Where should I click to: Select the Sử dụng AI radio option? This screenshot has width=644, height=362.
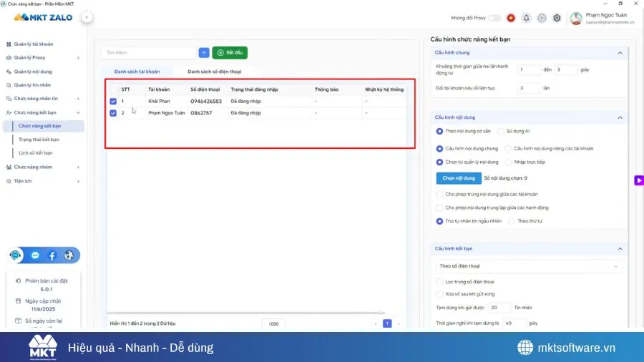(502, 131)
